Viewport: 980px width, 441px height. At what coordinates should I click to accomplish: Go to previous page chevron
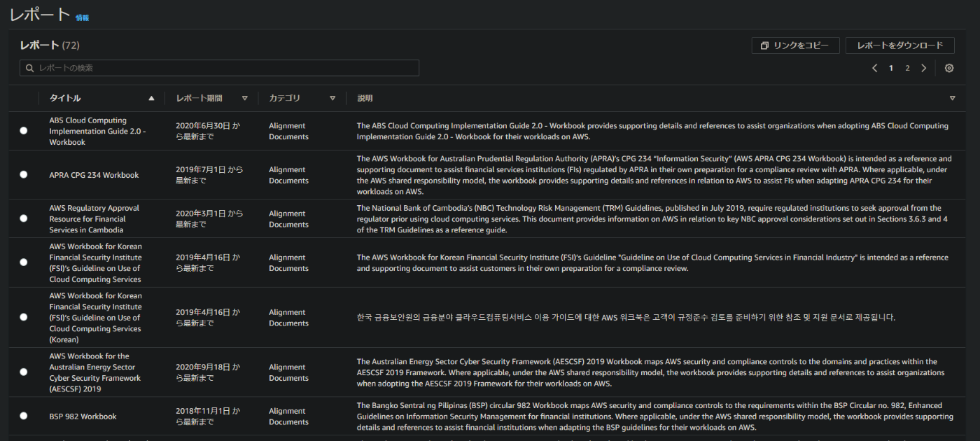[874, 68]
